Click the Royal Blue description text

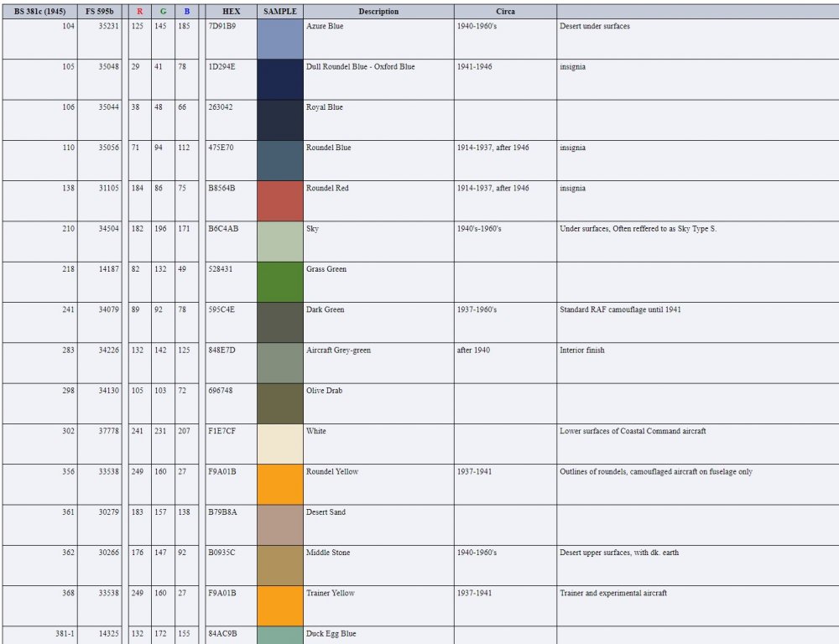[324, 107]
